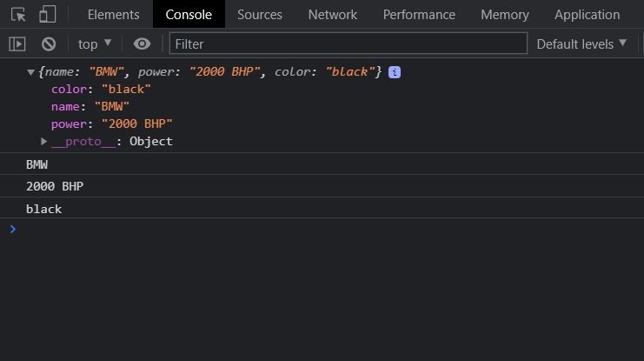This screenshot has width=644, height=361.
Task: Activate the inspect element picker icon
Action: click(18, 15)
